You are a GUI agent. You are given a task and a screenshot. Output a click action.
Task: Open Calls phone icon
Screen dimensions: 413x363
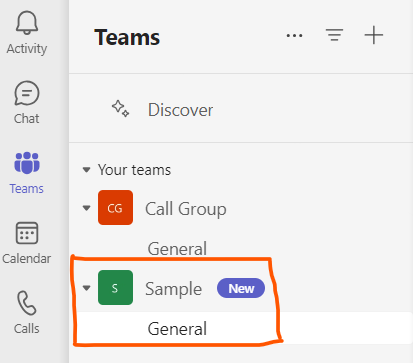pyautogui.click(x=27, y=303)
